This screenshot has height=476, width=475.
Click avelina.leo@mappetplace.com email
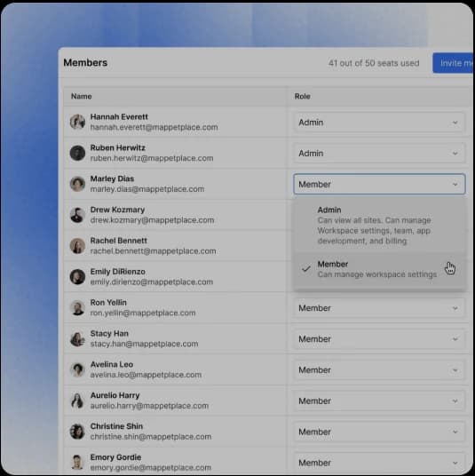pyautogui.click(x=146, y=375)
